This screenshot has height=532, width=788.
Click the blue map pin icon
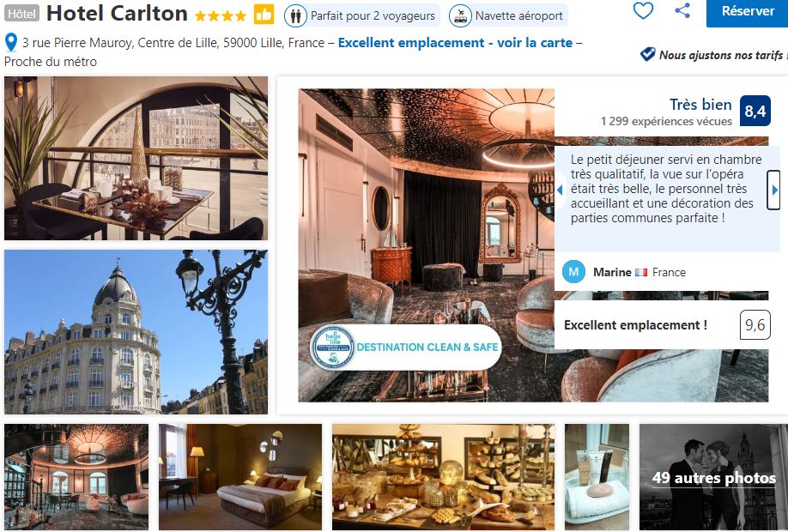(11, 43)
